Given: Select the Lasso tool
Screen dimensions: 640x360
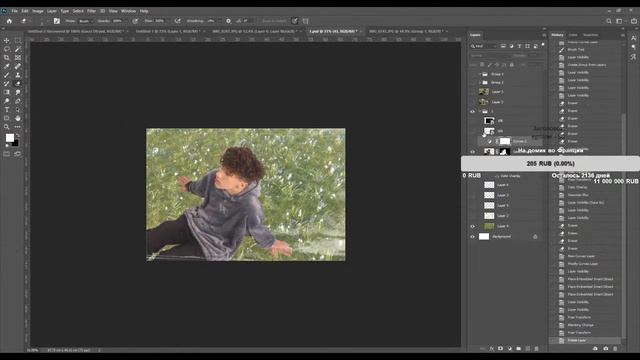Looking at the screenshot, I should point(7,49).
